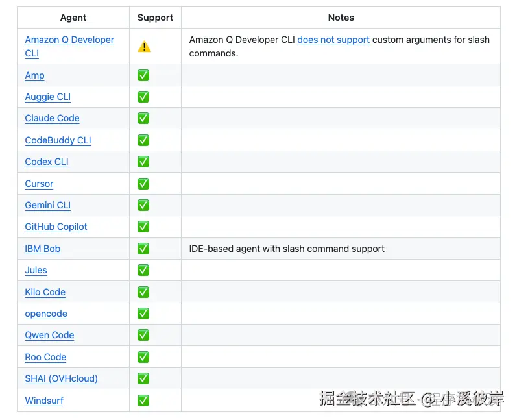517x420 pixels.
Task: Visit the Roo Code link
Action: [45, 357]
